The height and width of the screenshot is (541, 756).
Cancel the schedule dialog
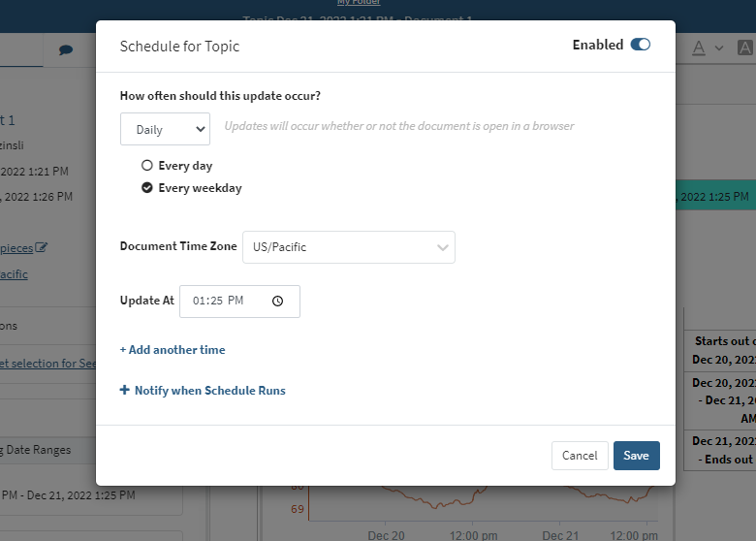pyautogui.click(x=580, y=456)
